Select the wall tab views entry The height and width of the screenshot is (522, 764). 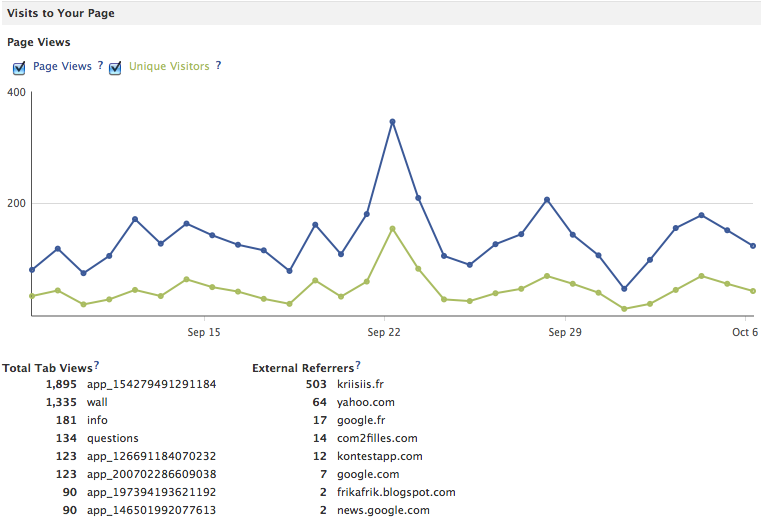point(97,402)
